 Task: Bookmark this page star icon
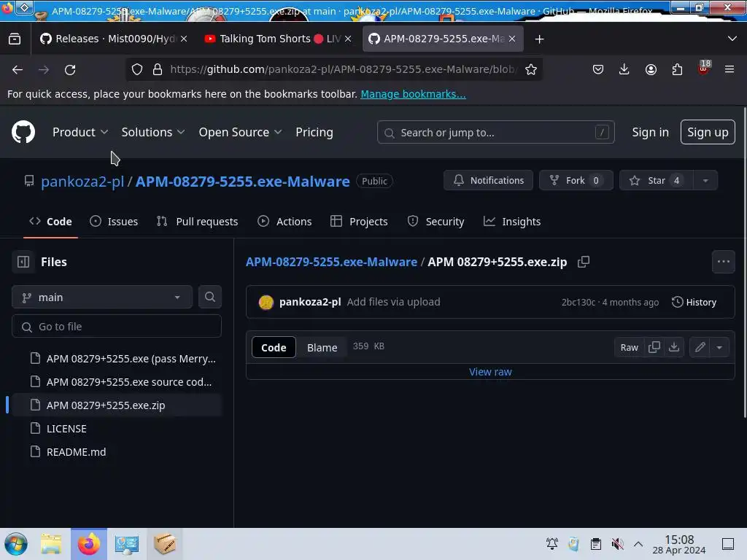[x=531, y=69]
